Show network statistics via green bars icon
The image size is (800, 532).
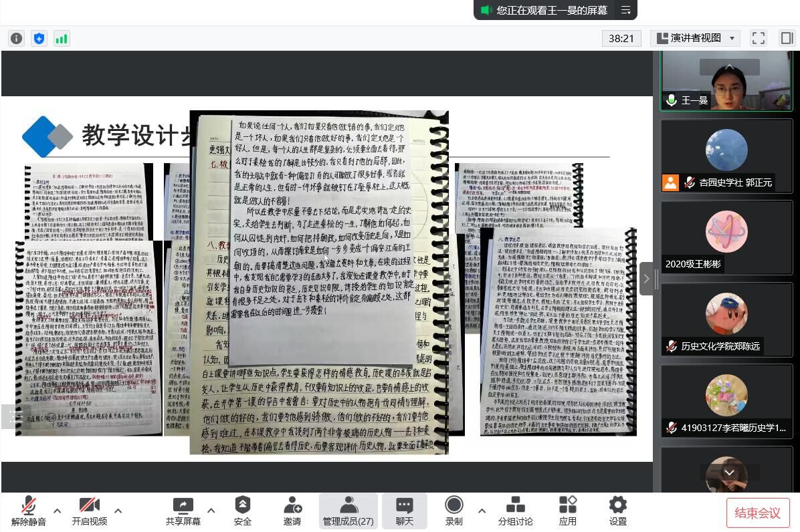(62, 39)
